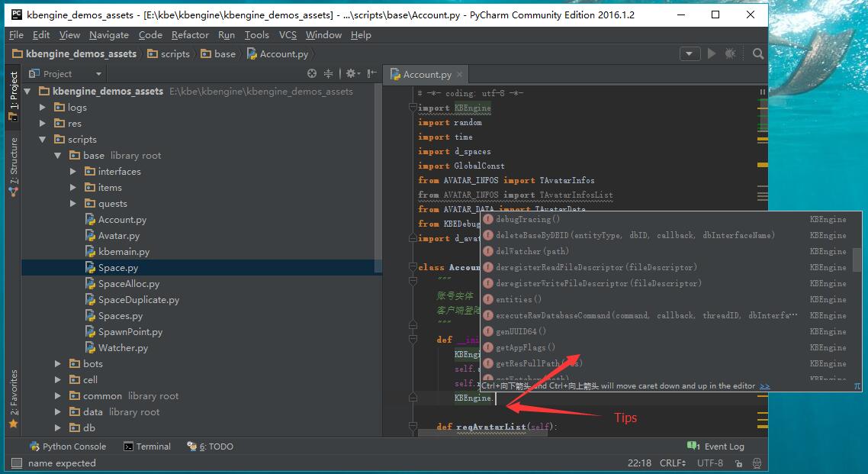Toggle the 2: Favorites side tab
868x474 pixels.
[x=13, y=398]
